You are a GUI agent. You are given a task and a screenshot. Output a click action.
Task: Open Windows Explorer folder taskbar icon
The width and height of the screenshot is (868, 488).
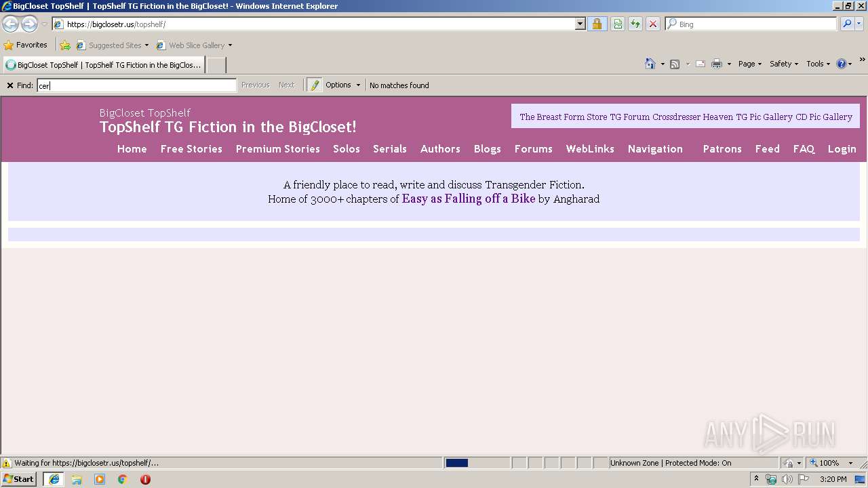pyautogui.click(x=77, y=479)
